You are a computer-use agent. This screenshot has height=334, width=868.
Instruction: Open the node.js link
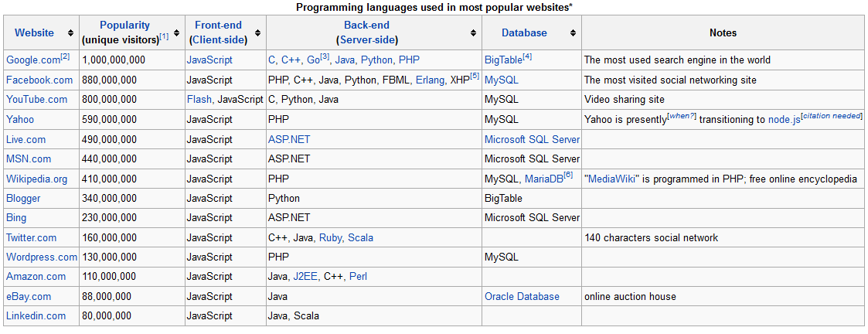pyautogui.click(x=785, y=119)
